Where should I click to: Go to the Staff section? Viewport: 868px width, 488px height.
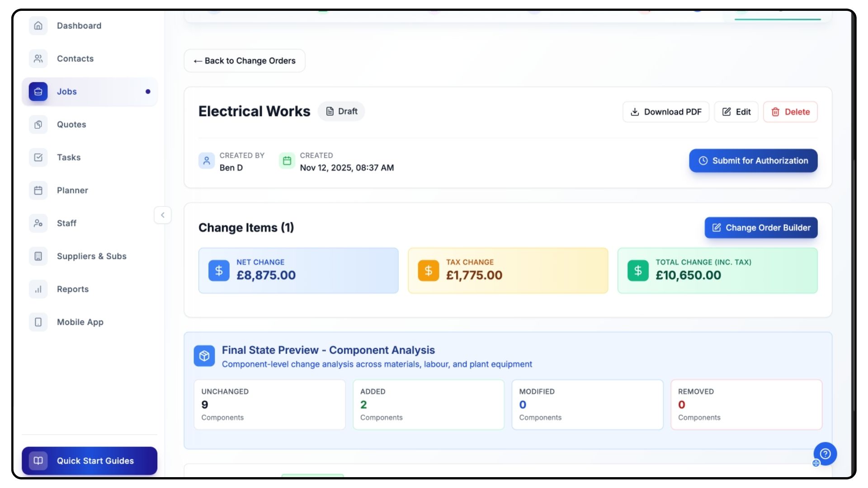[66, 223]
